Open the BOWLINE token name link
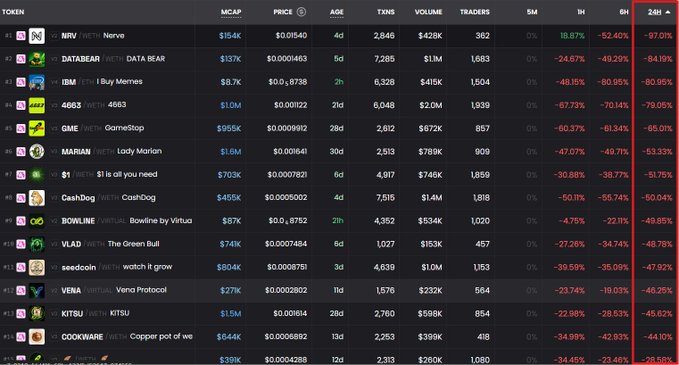Viewport: 679px width, 365px height. 78,221
